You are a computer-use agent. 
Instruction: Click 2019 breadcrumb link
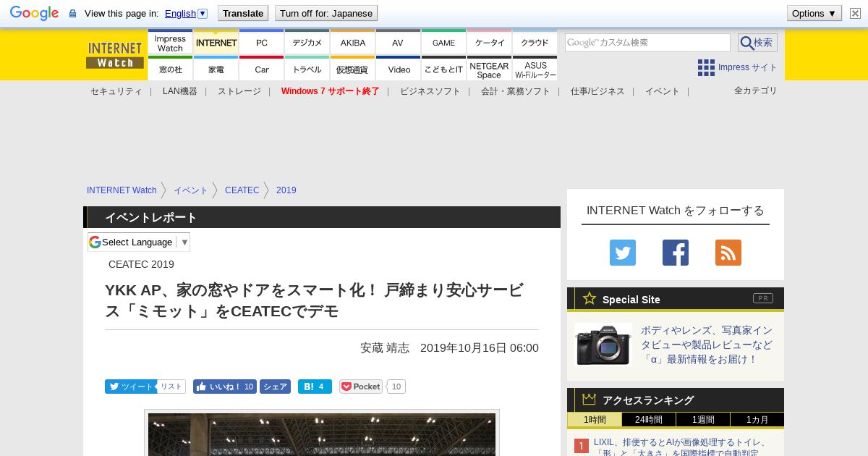coord(286,190)
